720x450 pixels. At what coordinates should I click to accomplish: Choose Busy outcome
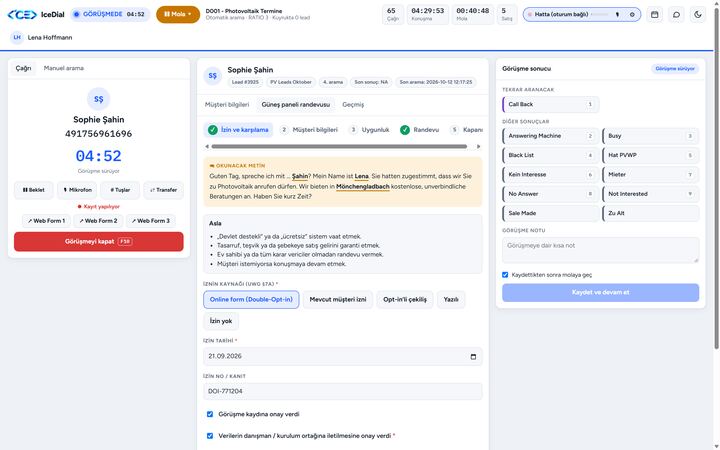pos(650,136)
